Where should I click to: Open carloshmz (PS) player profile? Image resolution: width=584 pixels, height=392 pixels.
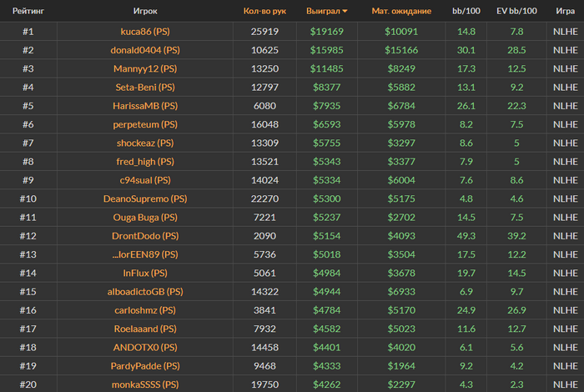point(145,310)
